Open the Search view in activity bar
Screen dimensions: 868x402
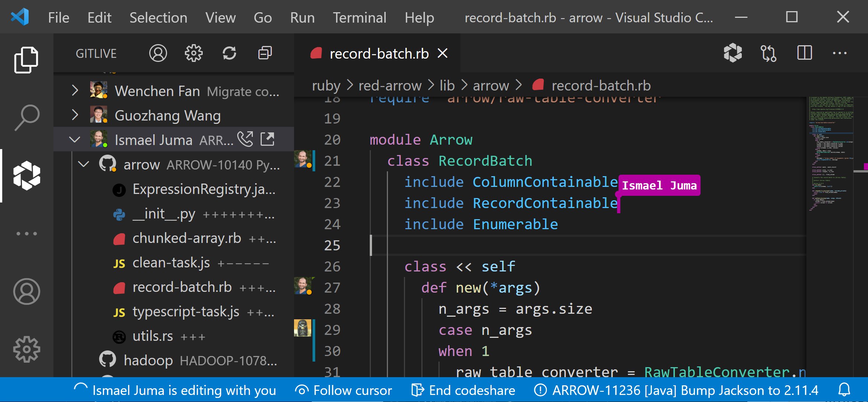[27, 118]
